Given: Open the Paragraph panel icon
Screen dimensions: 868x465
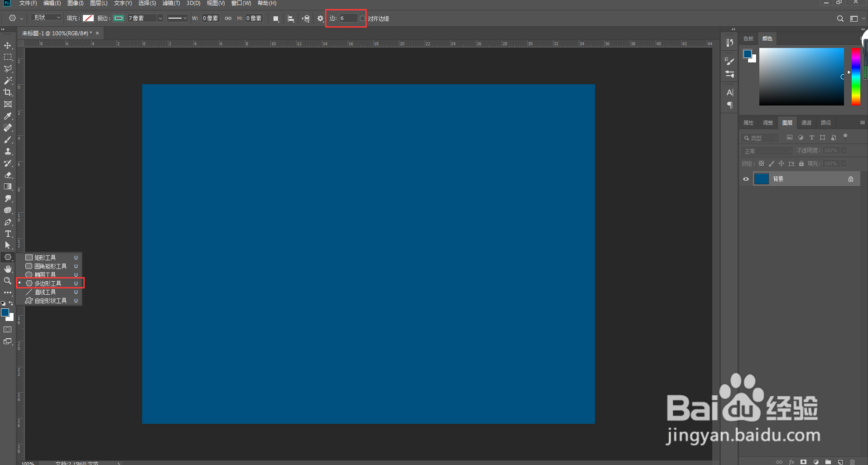Looking at the screenshot, I should [729, 105].
